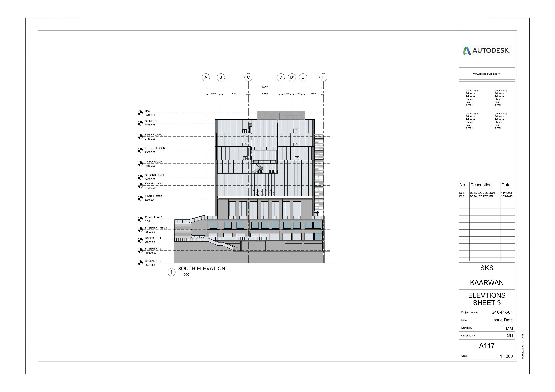The image size is (555, 392).
Task: Select project number G10-PR-01 field
Action: click(502, 312)
